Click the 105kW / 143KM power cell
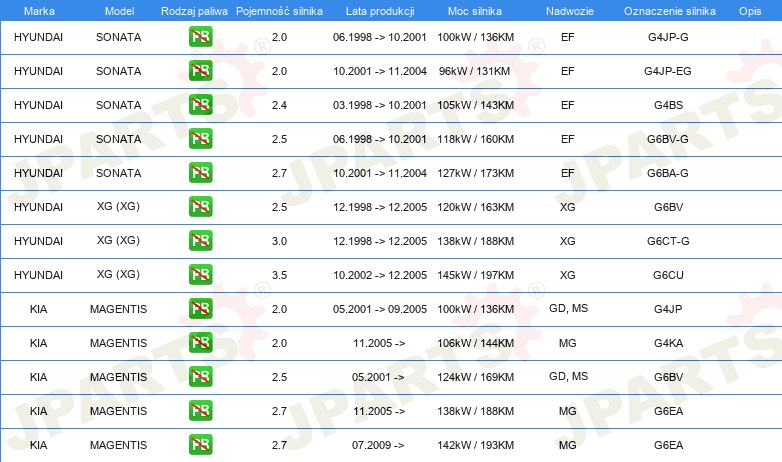Screen dimensions: 782x462 coord(475,105)
